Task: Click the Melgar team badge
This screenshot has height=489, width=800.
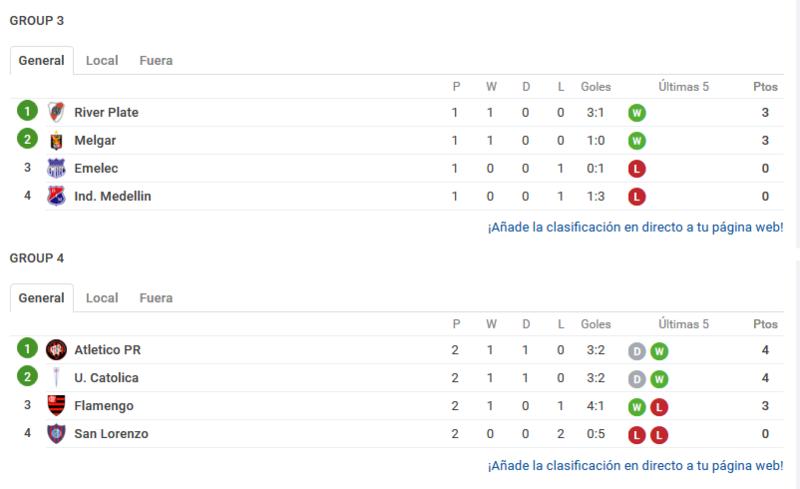Action: coord(56,140)
